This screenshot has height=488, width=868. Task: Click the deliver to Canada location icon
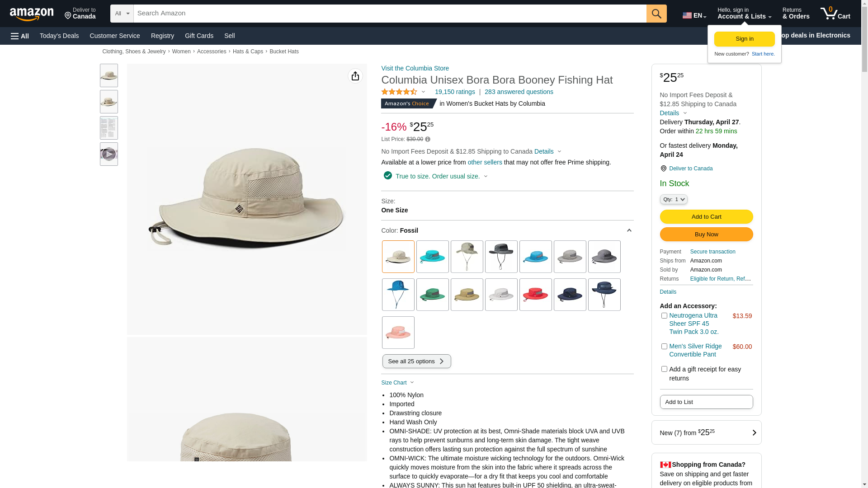pyautogui.click(x=663, y=169)
